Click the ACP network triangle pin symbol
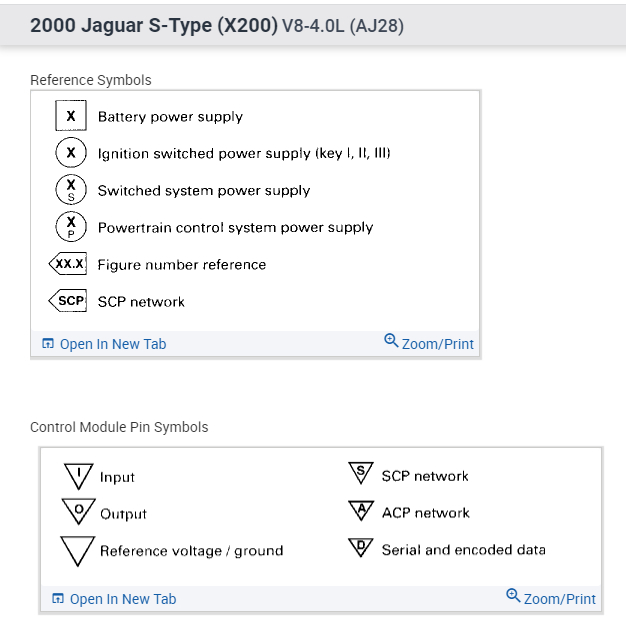626x627 pixels. point(360,511)
